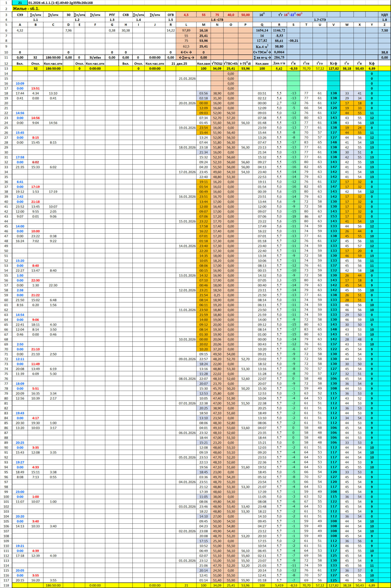
Task: Click the cyan cell containing 21 in row 1
Action: [x=20, y=3]
